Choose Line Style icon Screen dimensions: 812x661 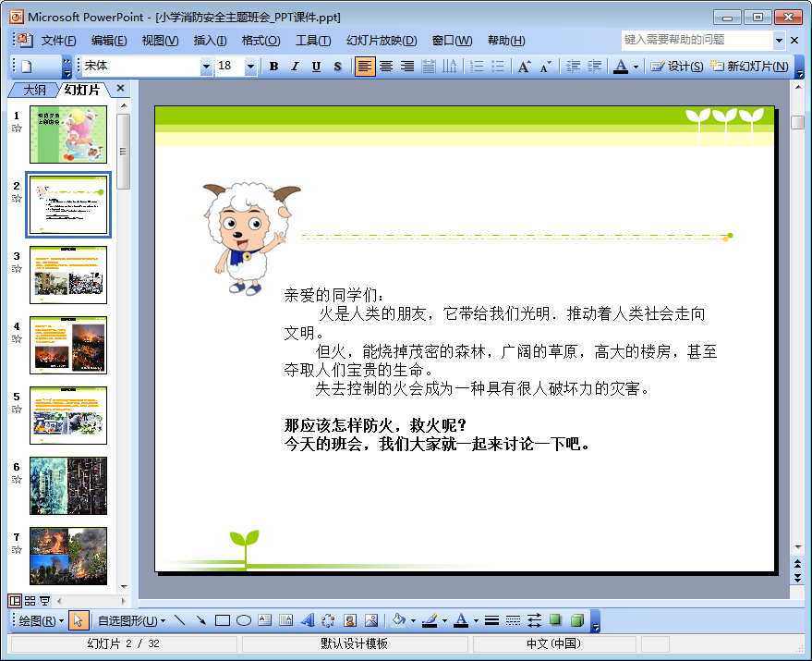pos(492,620)
